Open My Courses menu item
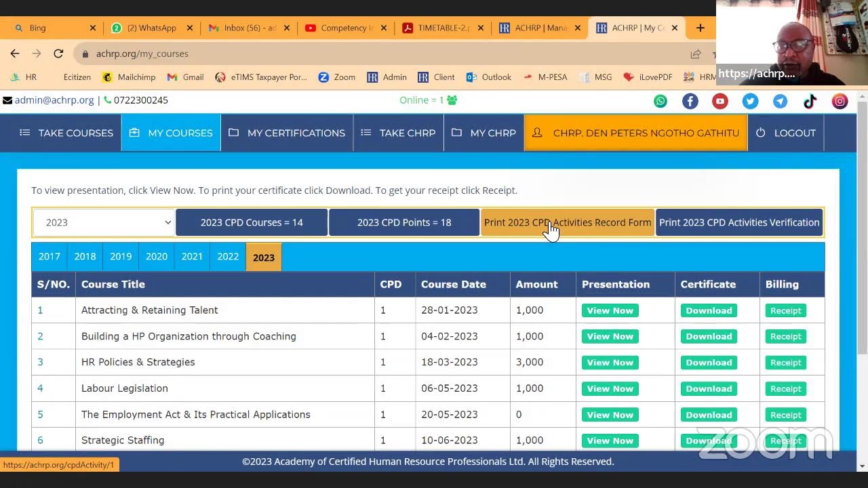868x488 pixels. 171,133
